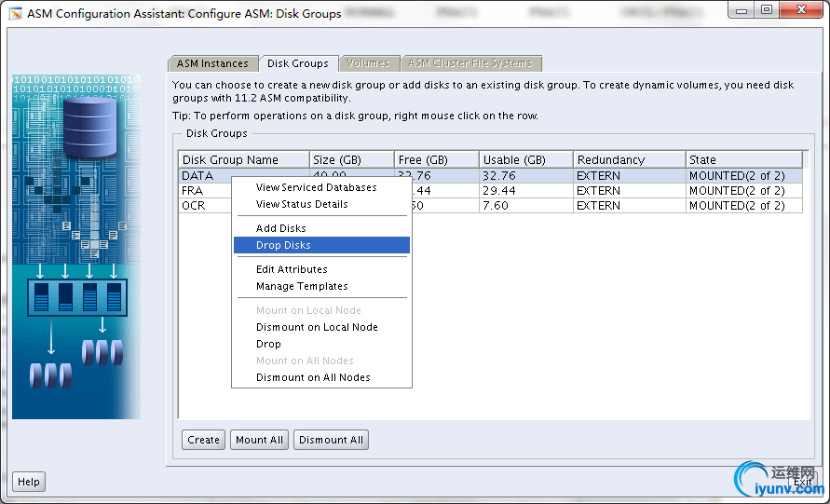
Task: Choose Edit Attributes from the menu
Action: click(292, 269)
